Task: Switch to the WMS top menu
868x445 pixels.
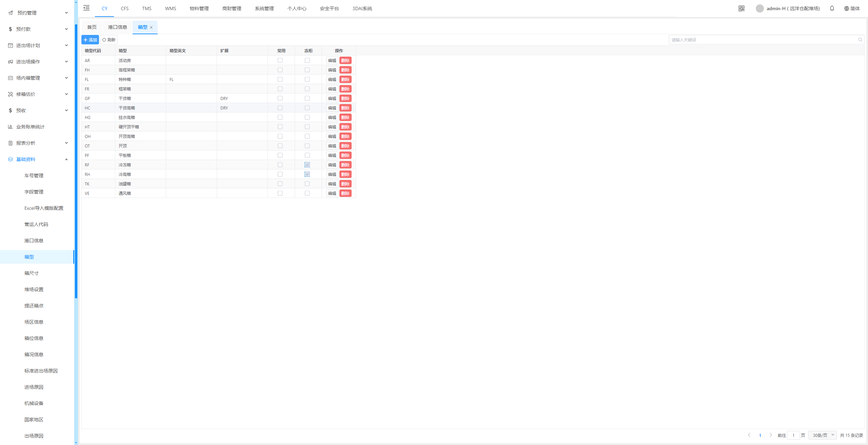Action: (x=170, y=8)
